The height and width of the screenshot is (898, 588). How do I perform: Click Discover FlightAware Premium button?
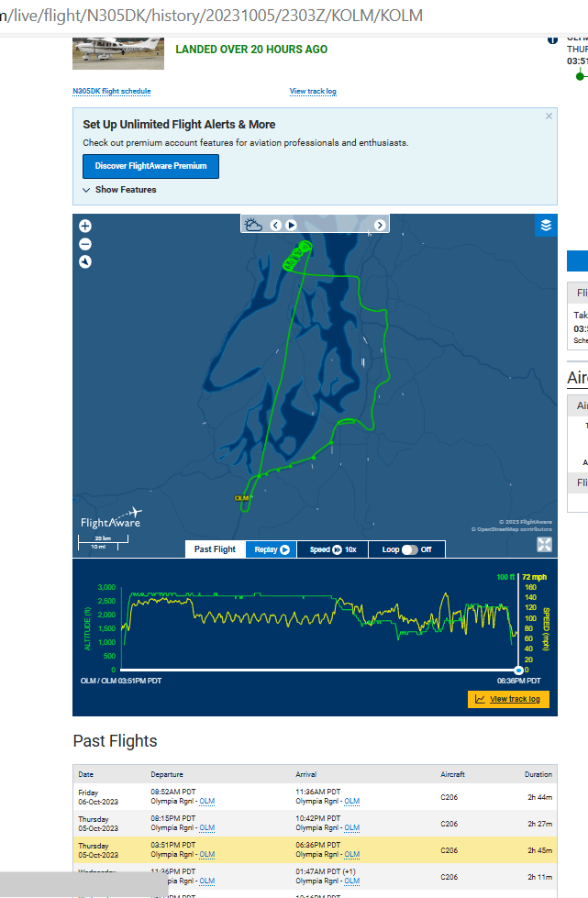[150, 166]
